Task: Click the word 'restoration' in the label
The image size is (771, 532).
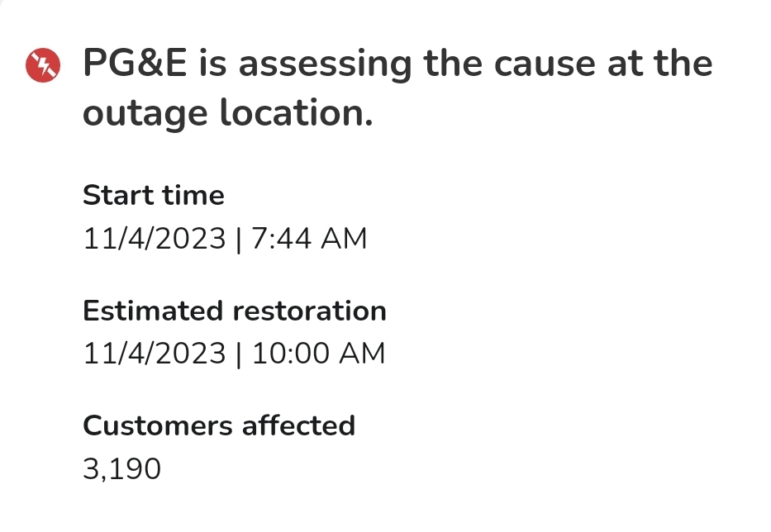Action: [309, 311]
